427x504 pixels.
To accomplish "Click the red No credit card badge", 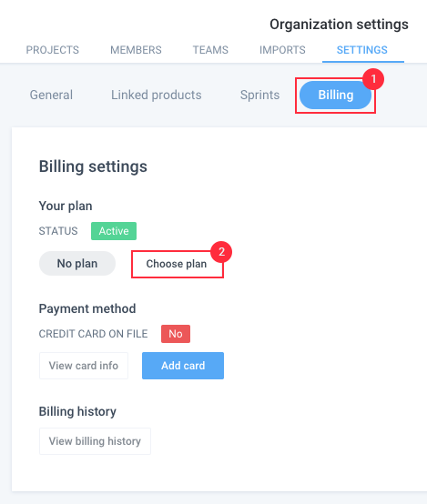I will click(176, 334).
